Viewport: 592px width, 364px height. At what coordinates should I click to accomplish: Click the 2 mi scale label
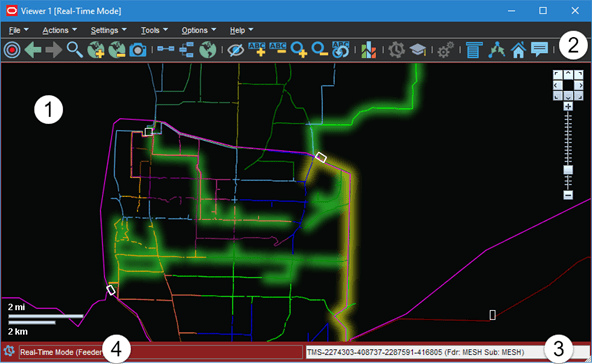tap(17, 307)
